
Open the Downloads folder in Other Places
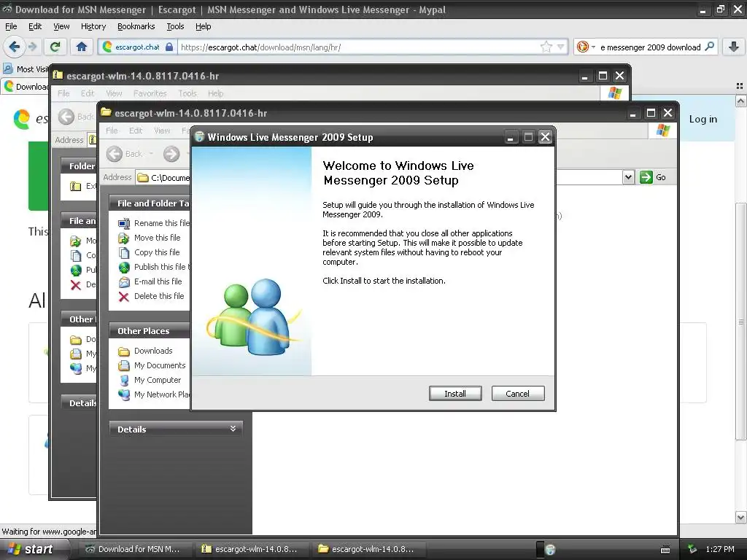pos(153,351)
